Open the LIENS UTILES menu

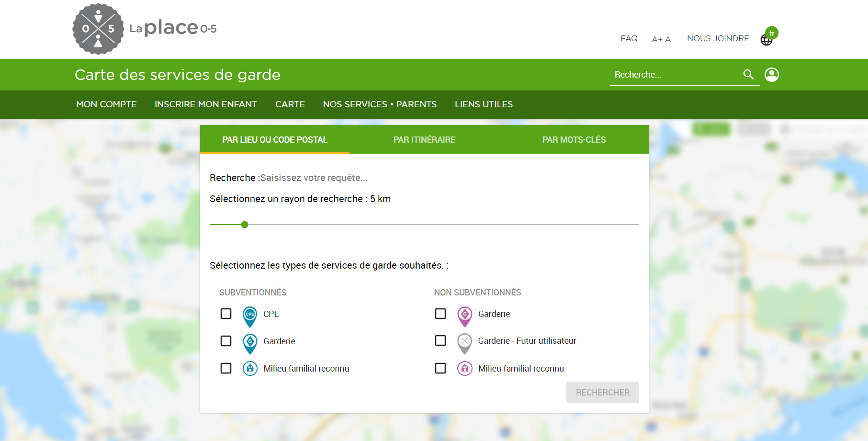[x=484, y=104]
